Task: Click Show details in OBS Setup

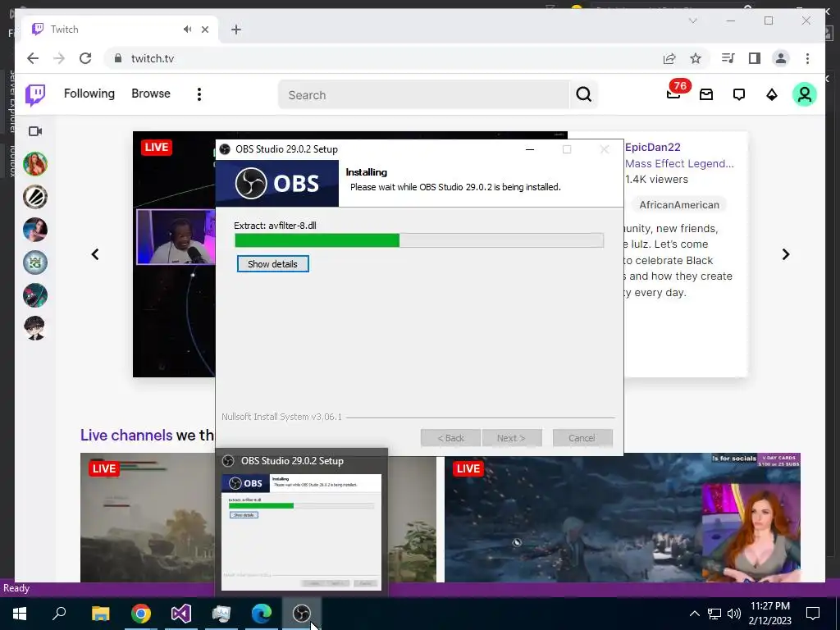Action: pos(272,264)
